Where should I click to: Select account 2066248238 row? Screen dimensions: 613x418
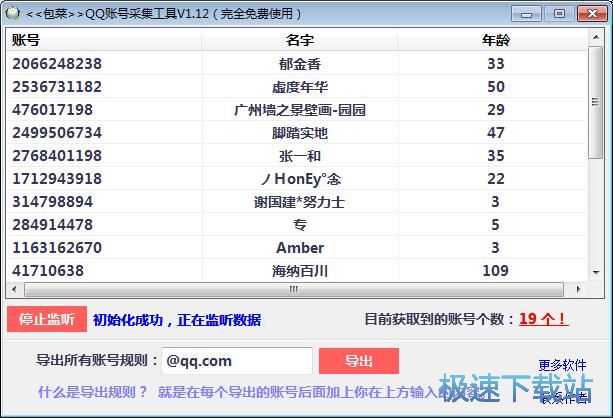click(297, 63)
